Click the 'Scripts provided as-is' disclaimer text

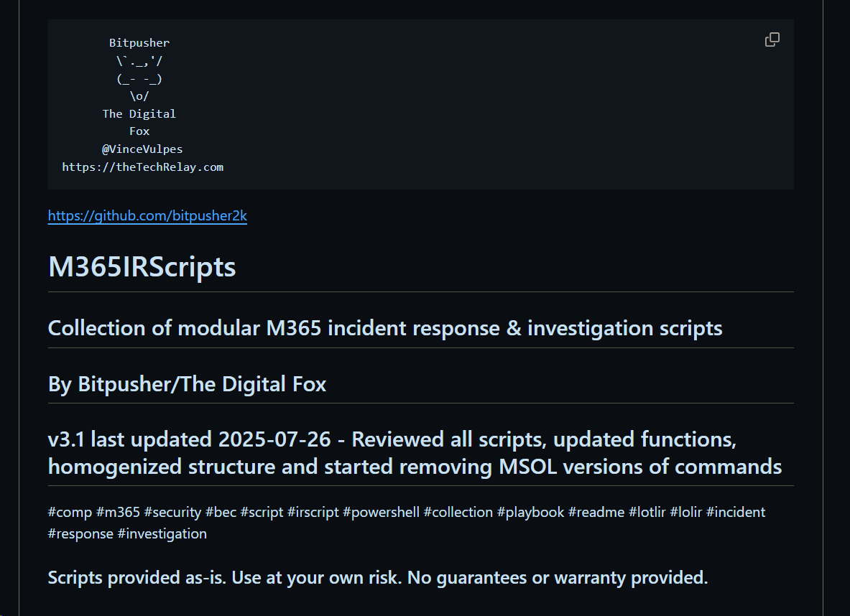(x=377, y=577)
